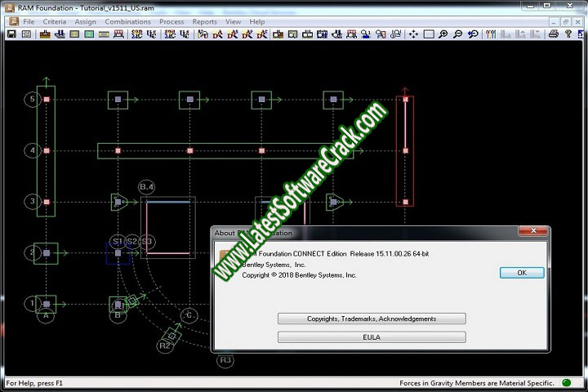Select grid bubble S1
This screenshot has height=392, width=588.
click(x=118, y=241)
